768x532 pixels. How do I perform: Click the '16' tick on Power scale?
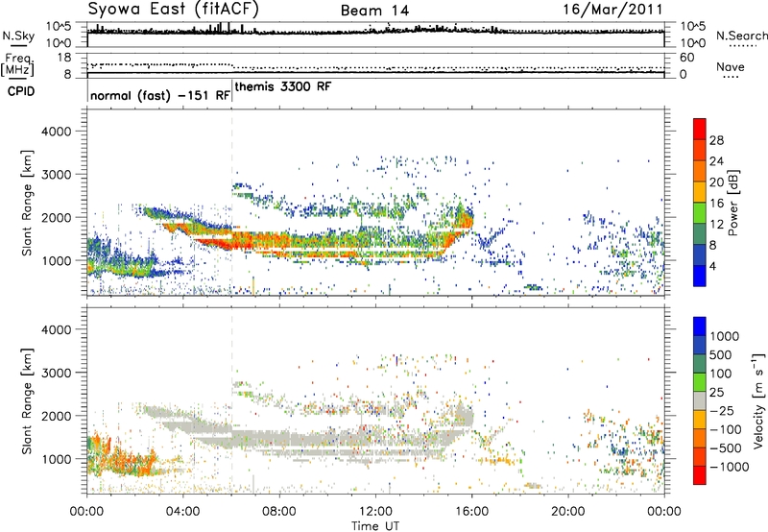point(716,204)
